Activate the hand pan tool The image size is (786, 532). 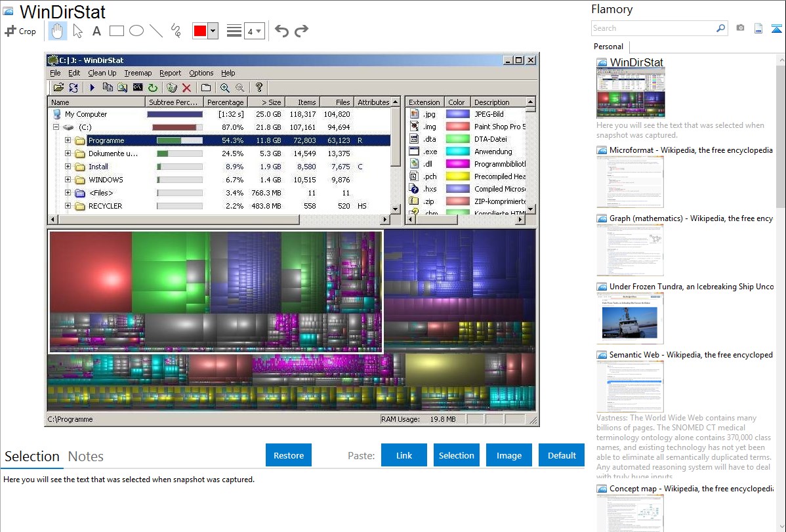pos(57,31)
